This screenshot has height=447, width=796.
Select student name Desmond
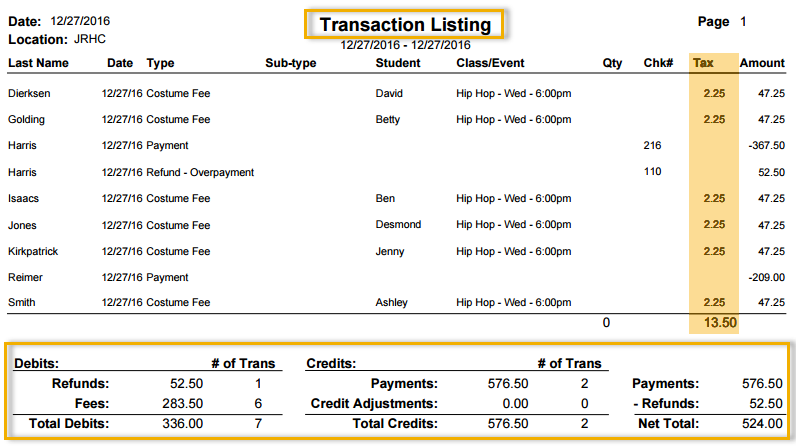[x=398, y=224]
